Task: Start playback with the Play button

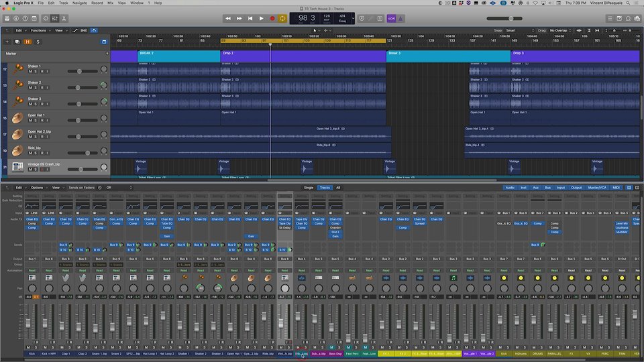Action: tap(261, 19)
